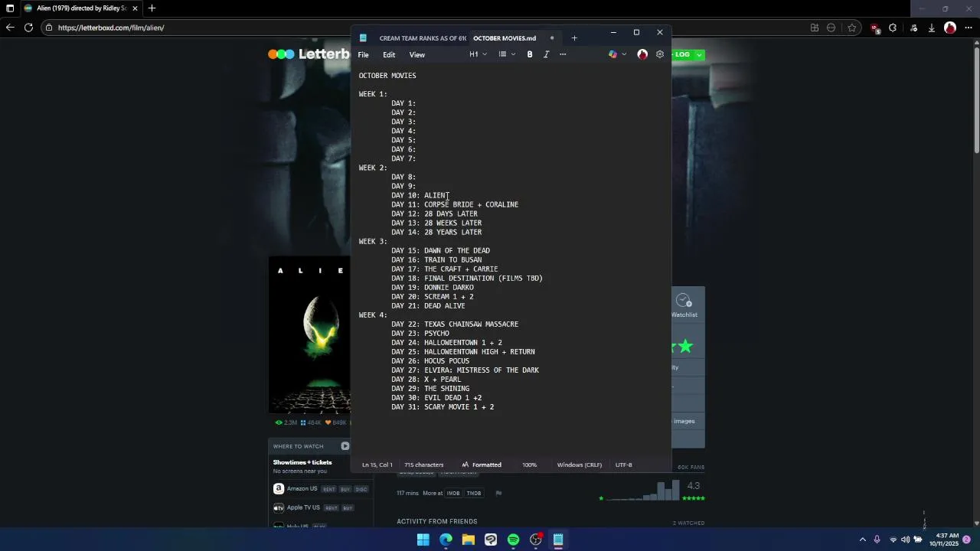Open Windows Start menu
Screen dimensions: 980x551
click(423, 540)
